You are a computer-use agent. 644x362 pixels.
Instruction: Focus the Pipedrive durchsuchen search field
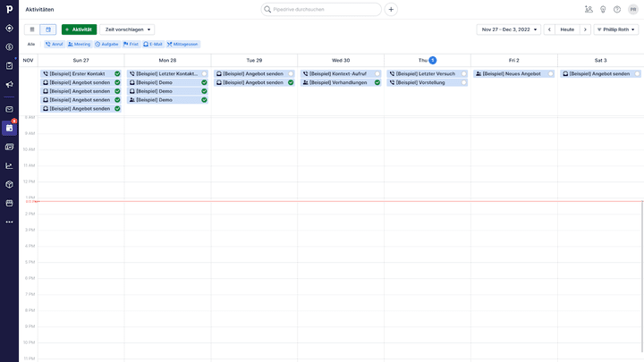point(321,10)
